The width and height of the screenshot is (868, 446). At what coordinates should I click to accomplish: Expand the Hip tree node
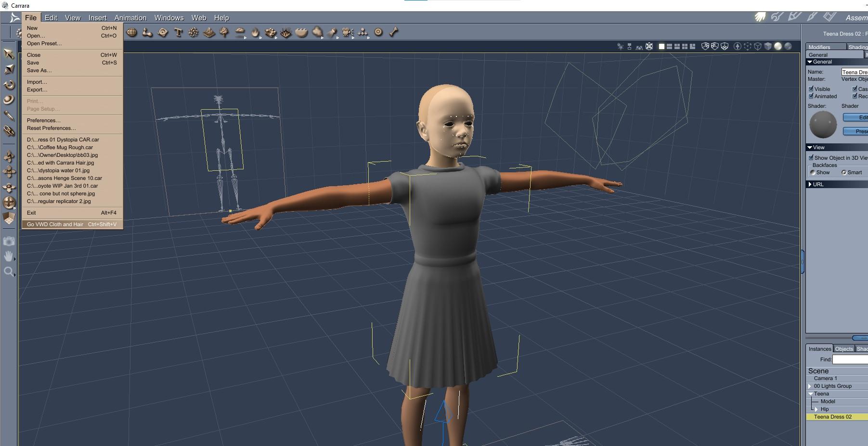(816, 409)
